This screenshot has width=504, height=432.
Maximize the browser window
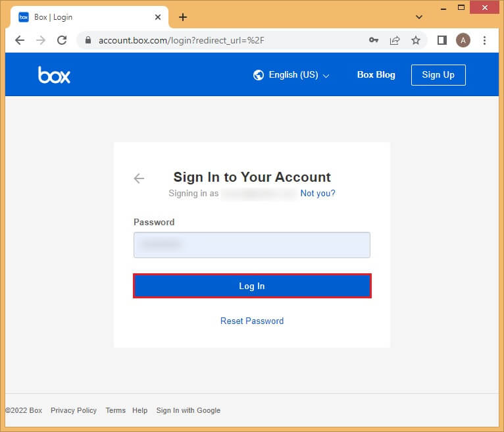click(x=461, y=7)
